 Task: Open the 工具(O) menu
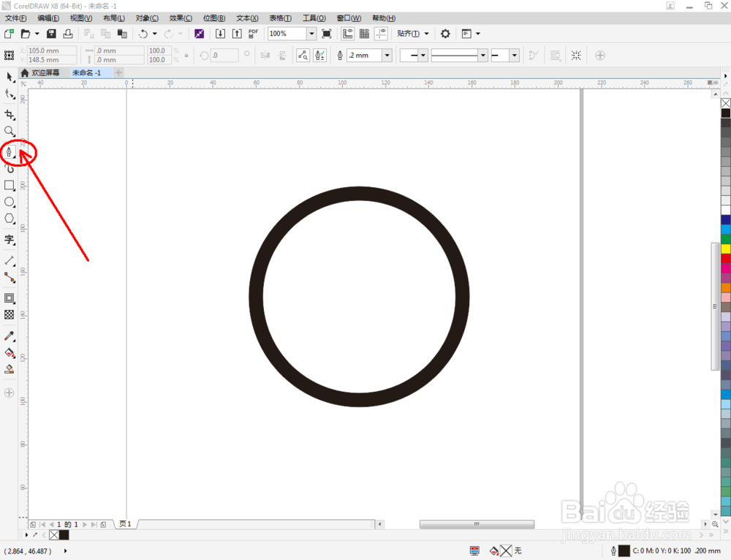(x=314, y=18)
